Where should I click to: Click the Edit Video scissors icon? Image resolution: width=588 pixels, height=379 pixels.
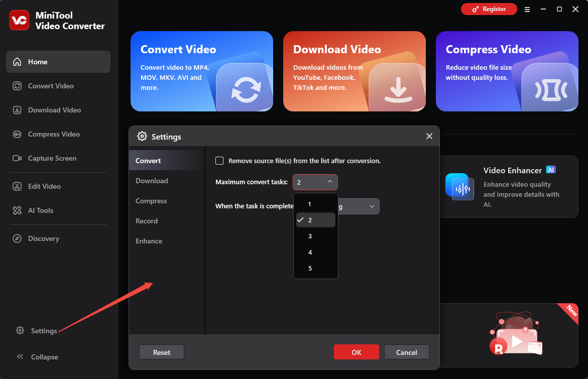coord(17,186)
